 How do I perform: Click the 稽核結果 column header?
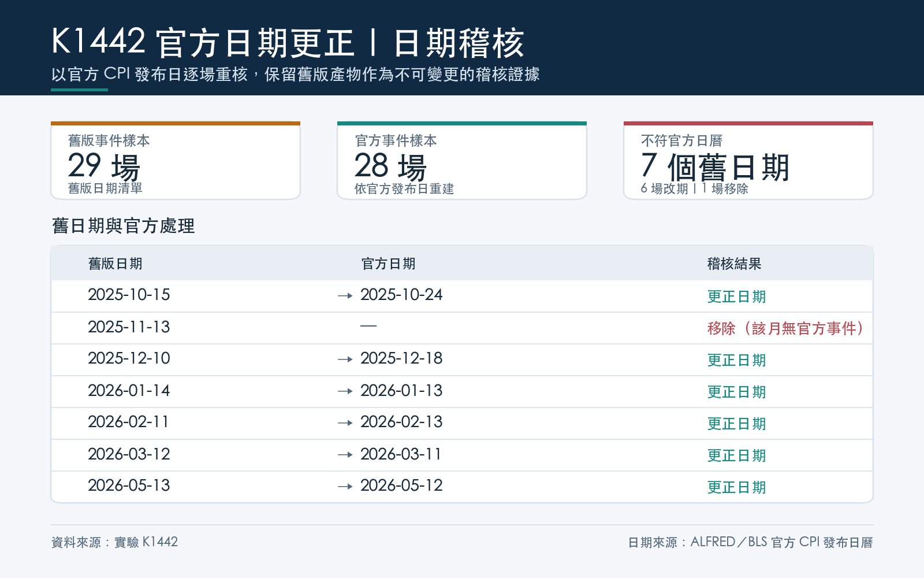point(734,264)
